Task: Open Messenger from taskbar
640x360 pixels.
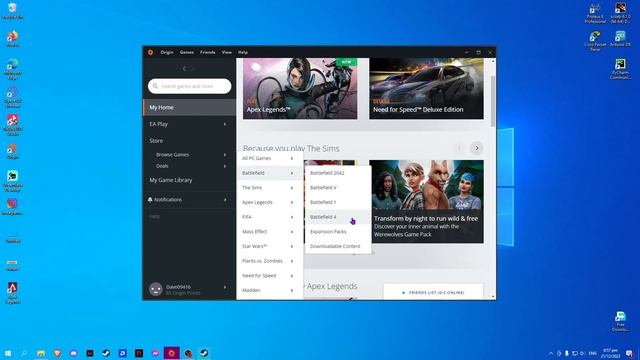Action: click(x=155, y=353)
